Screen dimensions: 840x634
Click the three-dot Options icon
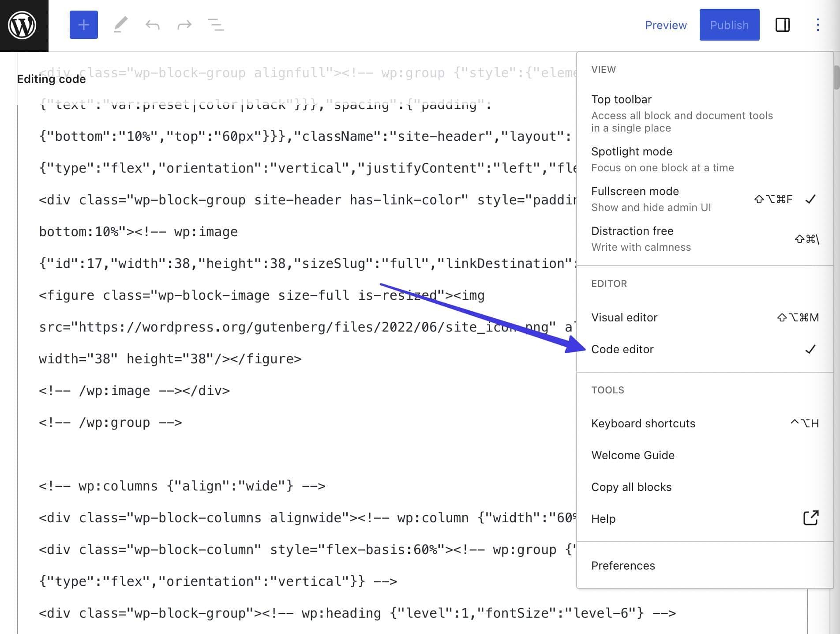click(817, 25)
